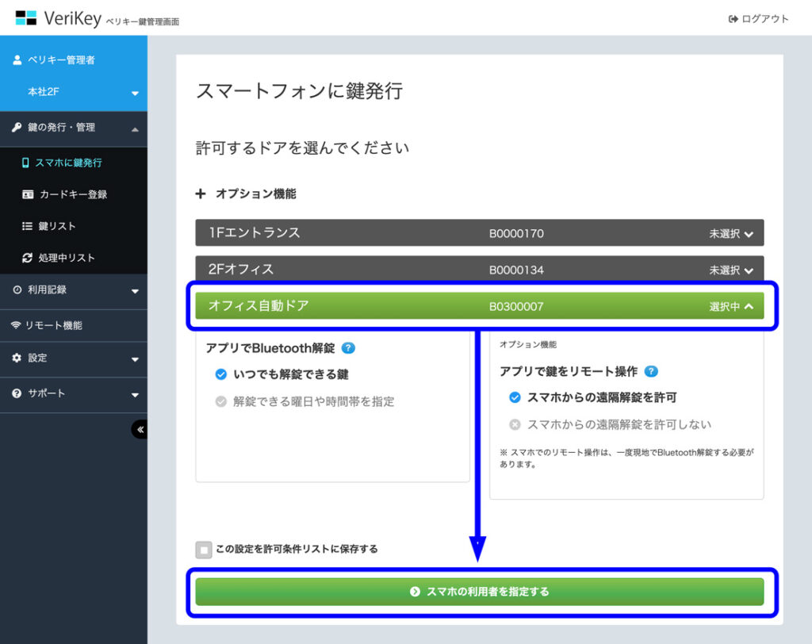812x644 pixels.
Task: Click the スマホの利用者を指定する button
Action: point(479,592)
